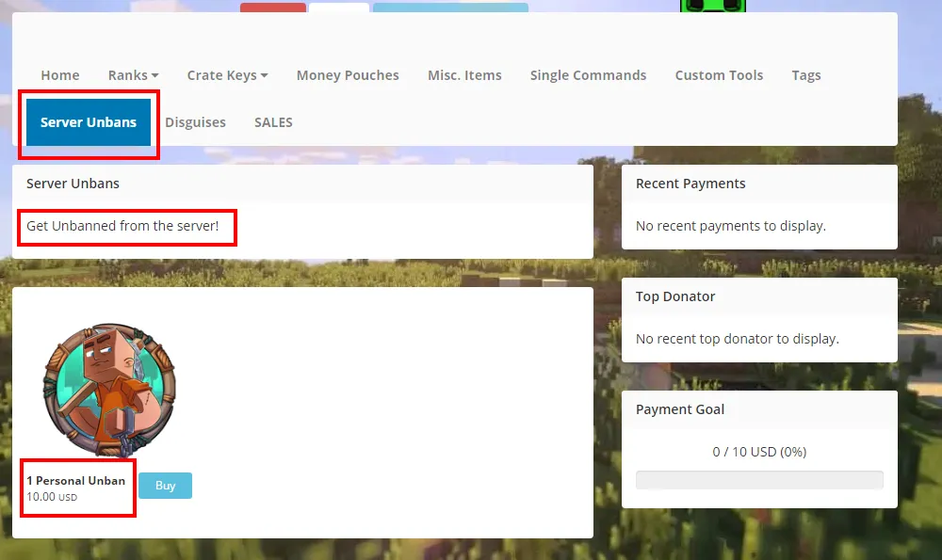The width and height of the screenshot is (942, 560).
Task: Click the Payment Goal progress bar
Action: (x=759, y=480)
